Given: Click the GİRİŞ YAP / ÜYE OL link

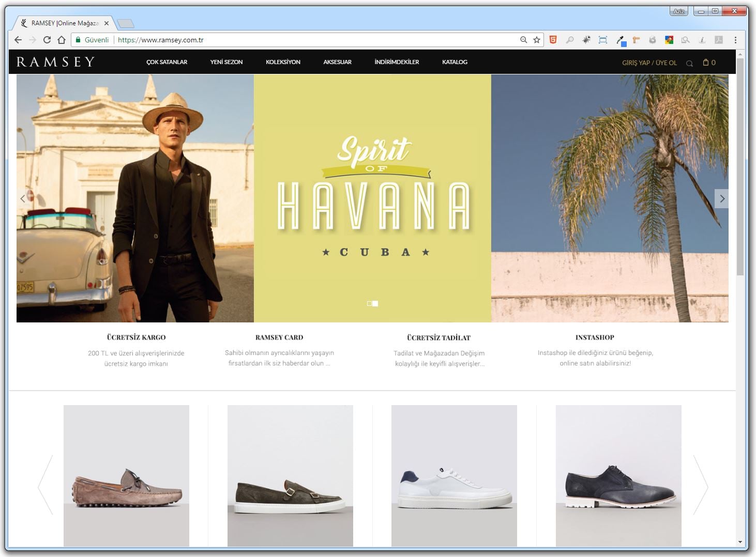Looking at the screenshot, I should point(649,63).
